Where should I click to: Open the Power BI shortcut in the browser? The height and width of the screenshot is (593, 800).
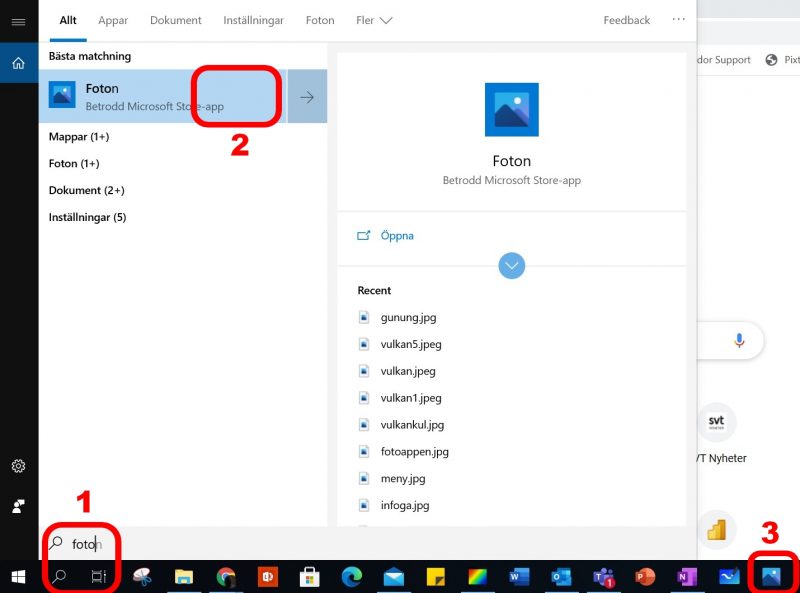[716, 530]
